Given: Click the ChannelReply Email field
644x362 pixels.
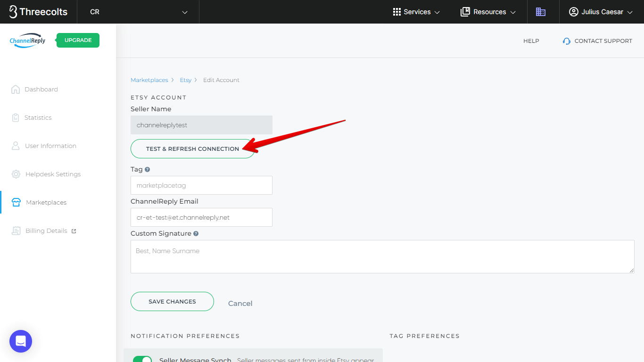Looking at the screenshot, I should pyautogui.click(x=201, y=217).
